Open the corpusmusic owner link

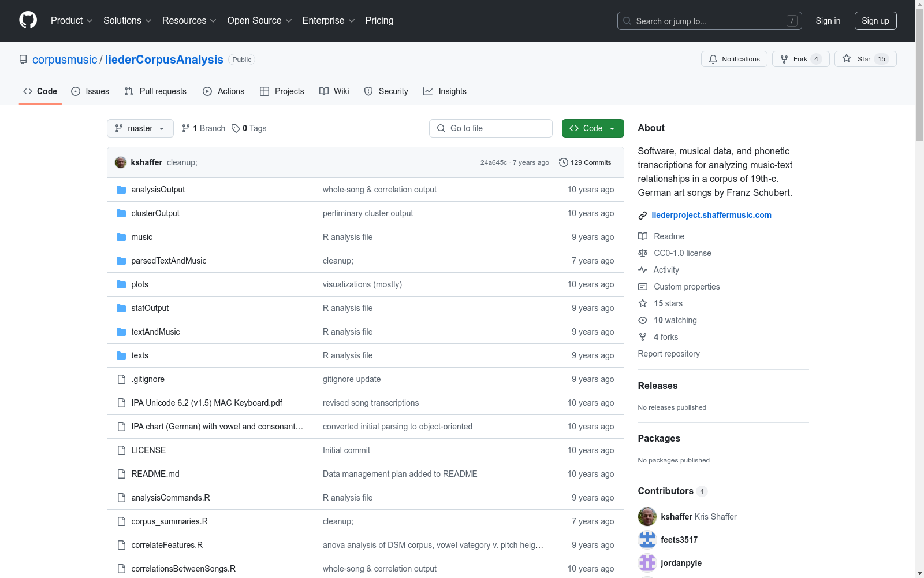point(65,60)
